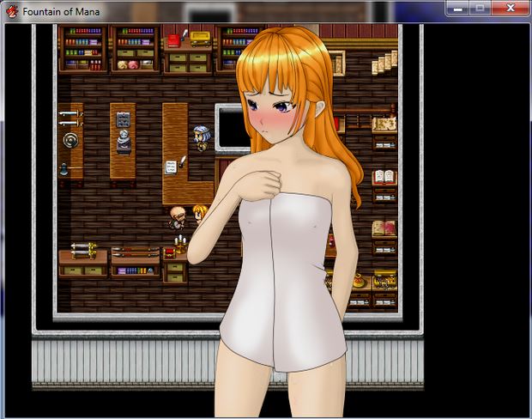
Task: Select the yellow chest on the top desk
Action: [x=200, y=38]
